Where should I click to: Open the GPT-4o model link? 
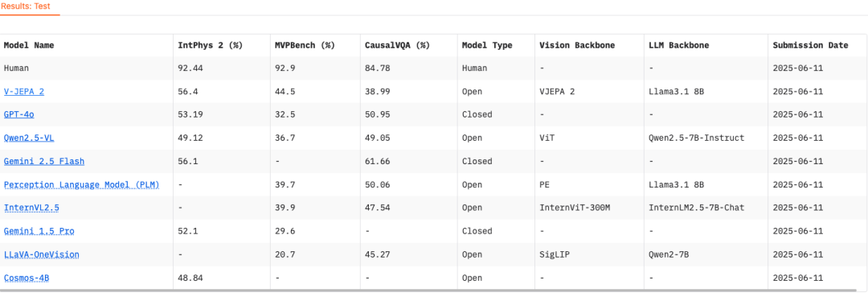pyautogui.click(x=18, y=115)
